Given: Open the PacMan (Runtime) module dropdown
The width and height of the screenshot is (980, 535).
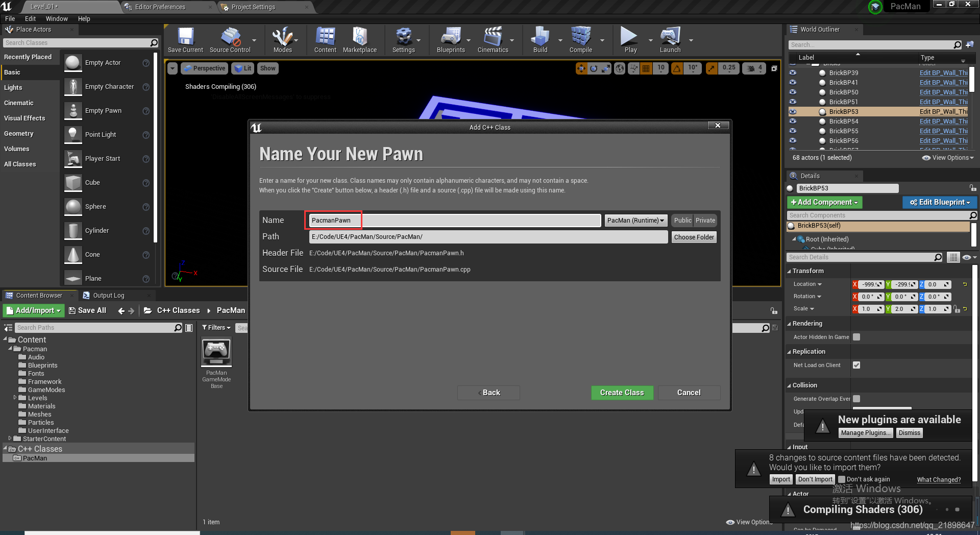Looking at the screenshot, I should coord(635,221).
